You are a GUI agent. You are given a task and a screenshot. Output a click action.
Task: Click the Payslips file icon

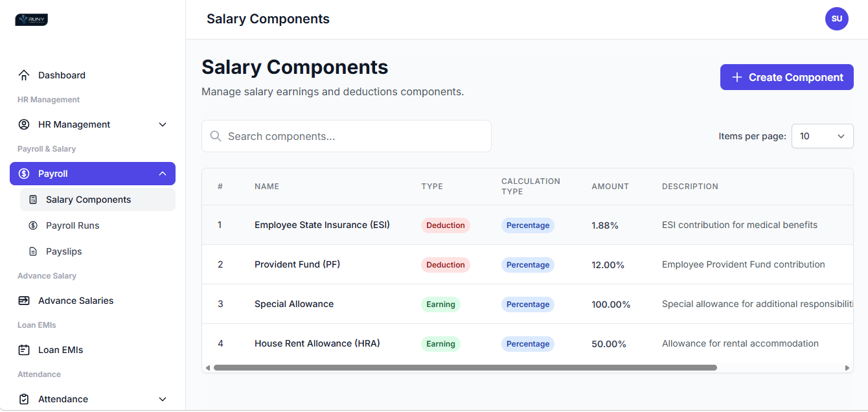click(x=33, y=251)
